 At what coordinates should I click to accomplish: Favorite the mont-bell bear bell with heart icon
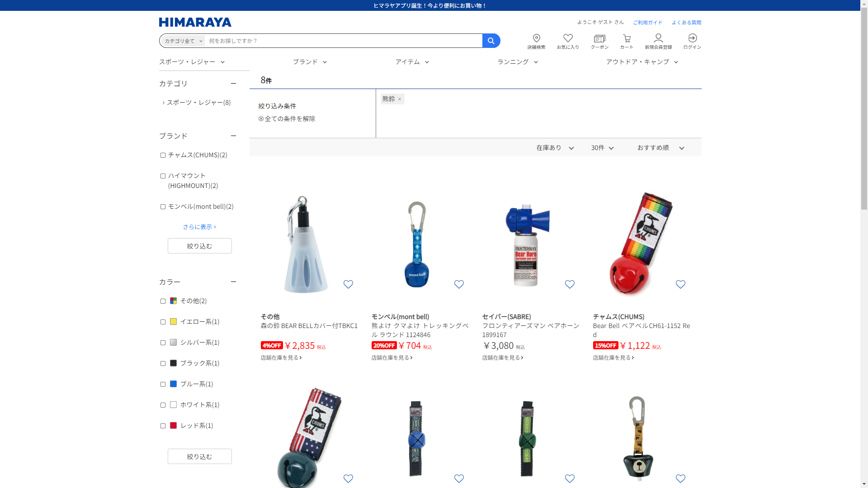[459, 284]
